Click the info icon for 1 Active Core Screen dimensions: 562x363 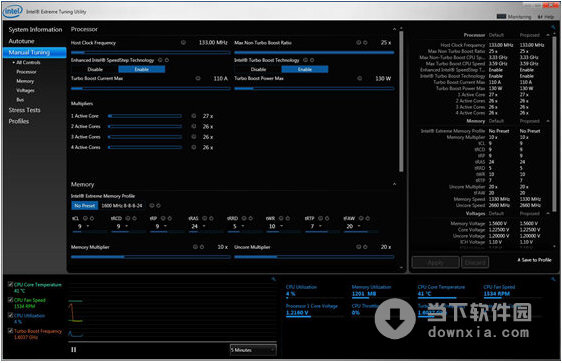tap(194, 116)
